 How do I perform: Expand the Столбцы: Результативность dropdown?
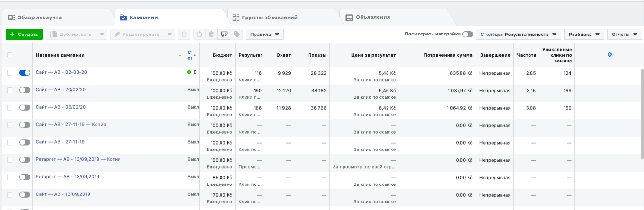point(518,34)
